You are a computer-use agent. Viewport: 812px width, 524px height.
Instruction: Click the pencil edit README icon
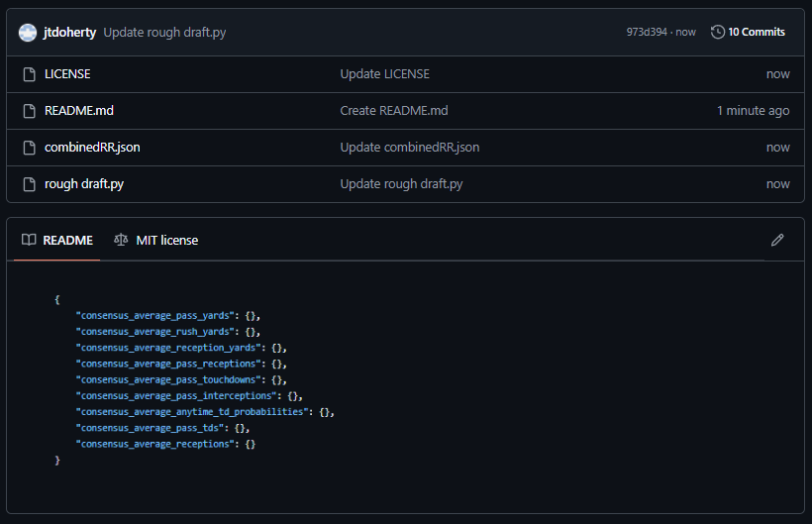point(777,240)
